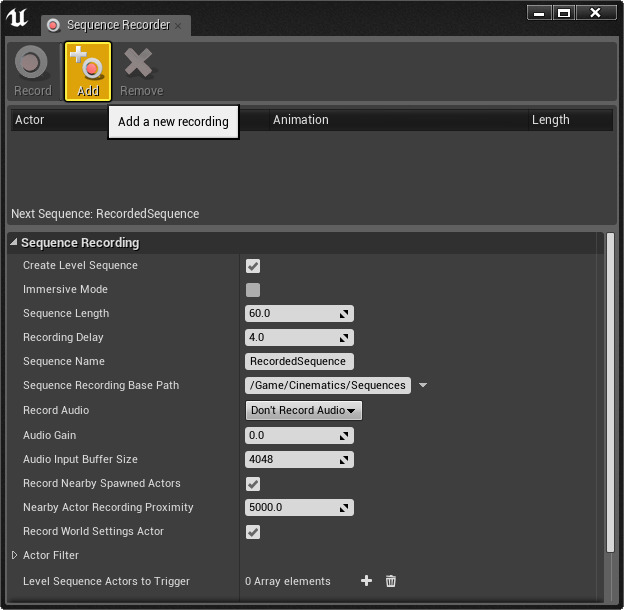Click the Sequence Length value field

[x=291, y=314]
